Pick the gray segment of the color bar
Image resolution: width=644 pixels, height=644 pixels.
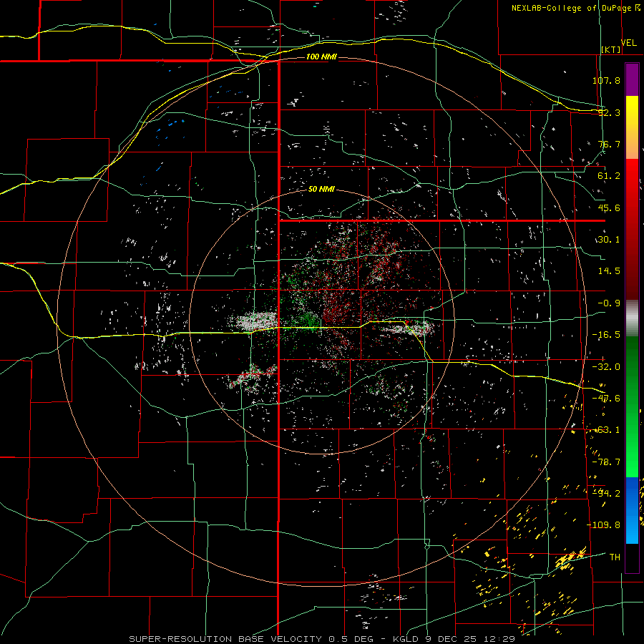pyautogui.click(x=632, y=318)
